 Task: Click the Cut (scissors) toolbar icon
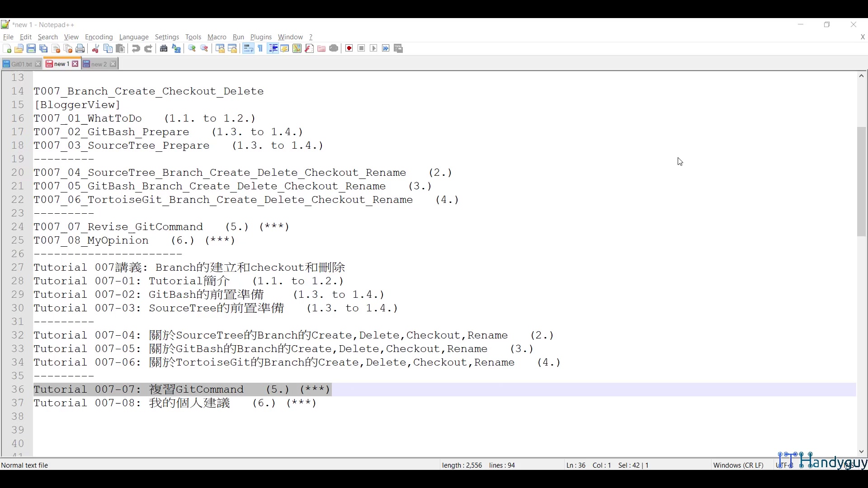pos(95,48)
